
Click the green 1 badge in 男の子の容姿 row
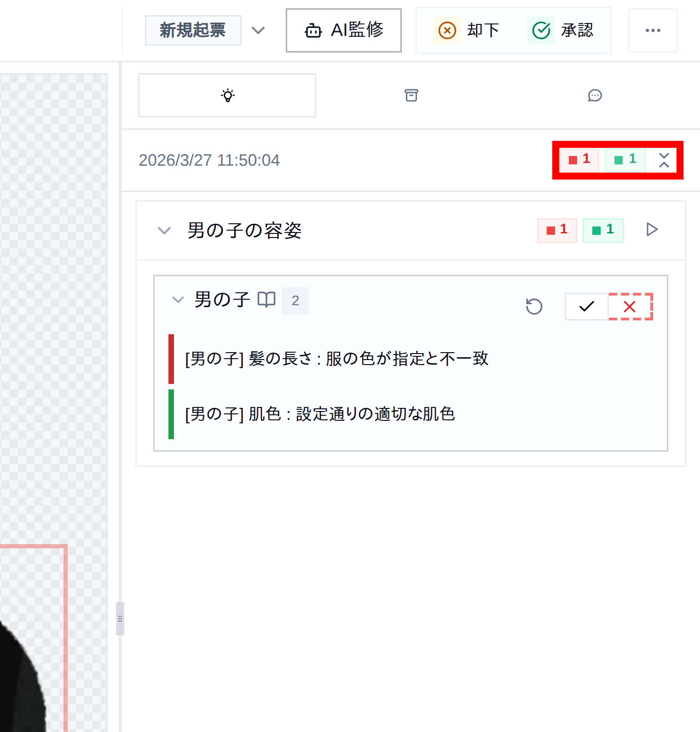point(603,230)
